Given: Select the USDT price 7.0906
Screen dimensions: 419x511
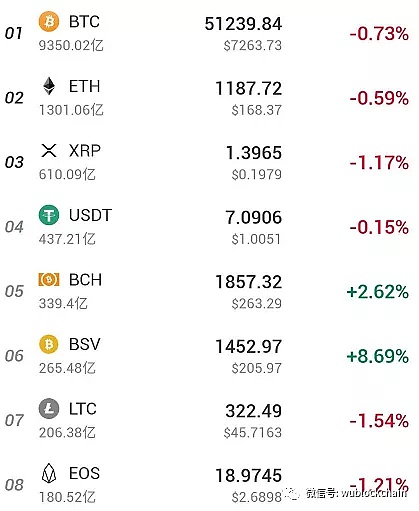Looking at the screenshot, I should 254,217.
